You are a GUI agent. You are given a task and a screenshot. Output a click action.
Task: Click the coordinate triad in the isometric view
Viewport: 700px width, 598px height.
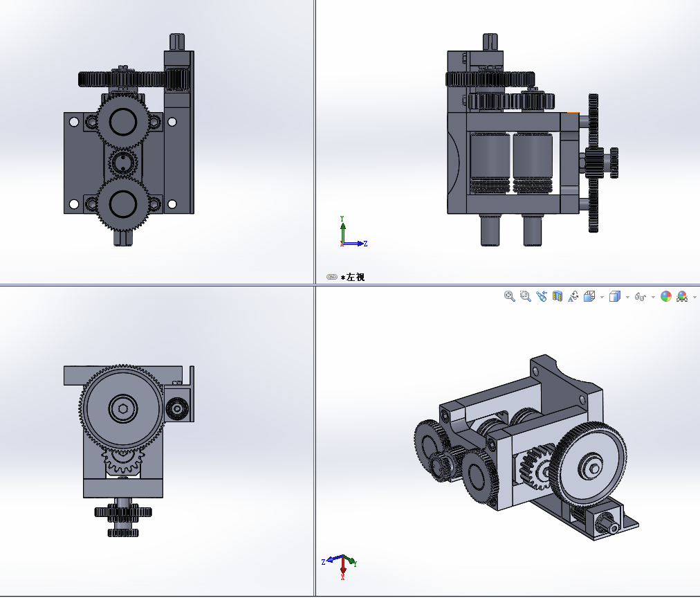[340, 566]
